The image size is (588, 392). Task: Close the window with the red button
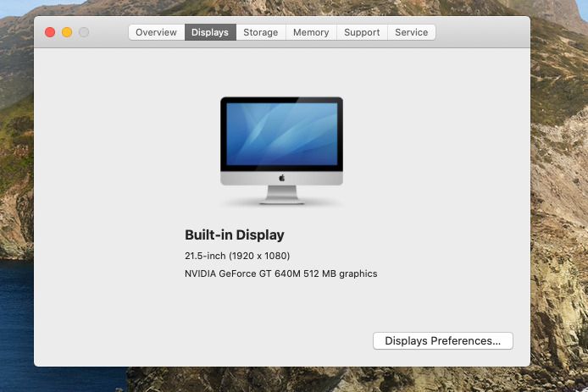tap(50, 32)
